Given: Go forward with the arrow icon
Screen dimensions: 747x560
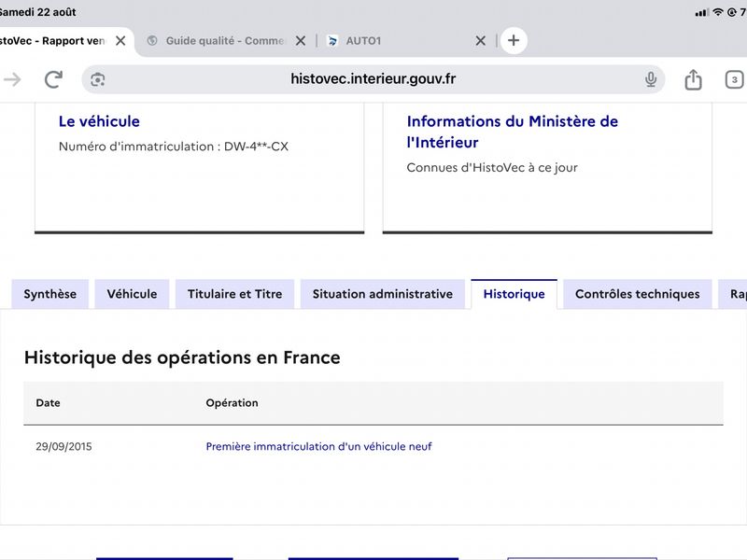Looking at the screenshot, I should (x=12, y=79).
